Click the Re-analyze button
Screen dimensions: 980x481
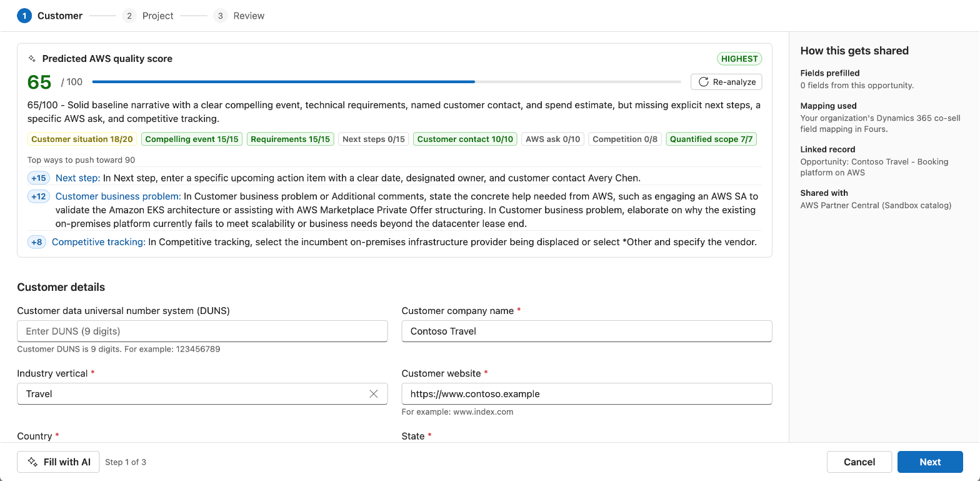(726, 82)
